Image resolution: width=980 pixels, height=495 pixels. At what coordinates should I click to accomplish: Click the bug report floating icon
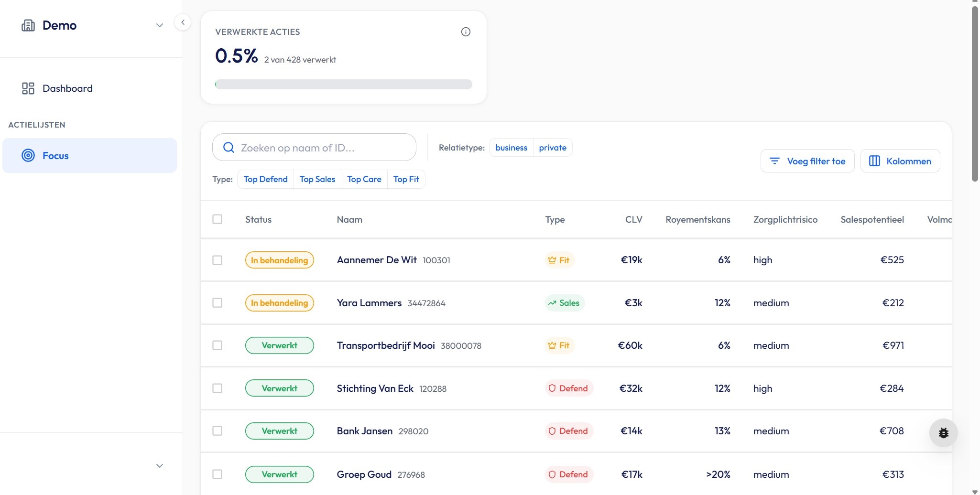[x=943, y=433]
